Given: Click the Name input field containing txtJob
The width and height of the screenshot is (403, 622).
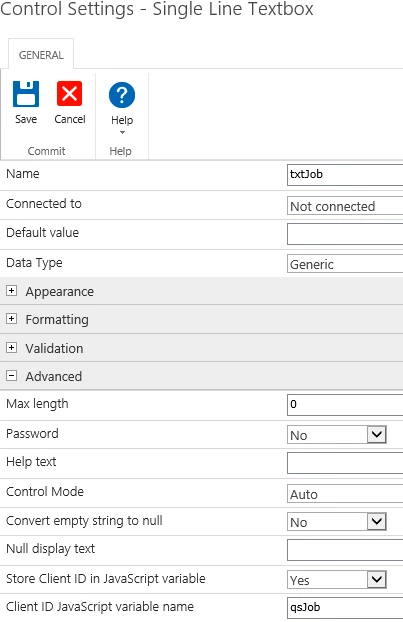Looking at the screenshot, I should tap(345, 175).
